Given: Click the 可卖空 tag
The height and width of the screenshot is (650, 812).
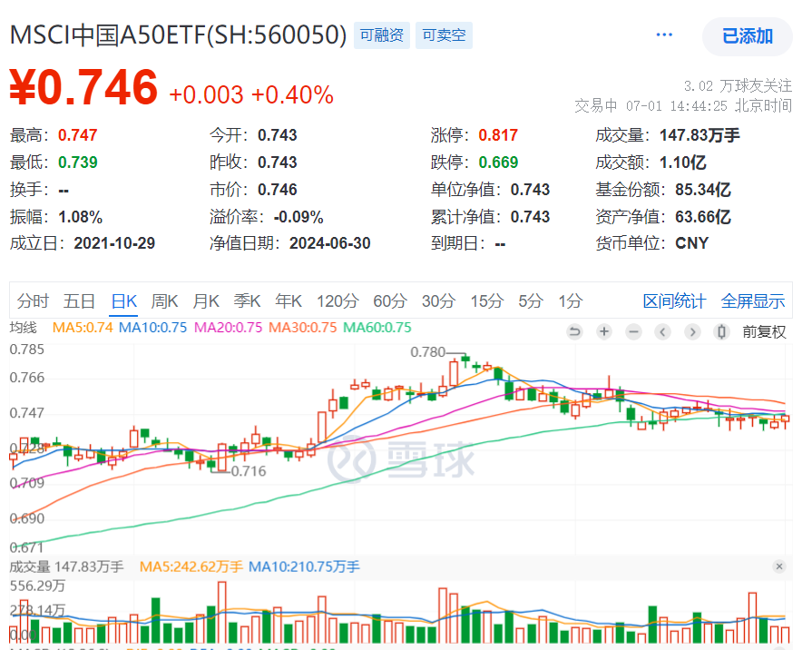Looking at the screenshot, I should [445, 35].
